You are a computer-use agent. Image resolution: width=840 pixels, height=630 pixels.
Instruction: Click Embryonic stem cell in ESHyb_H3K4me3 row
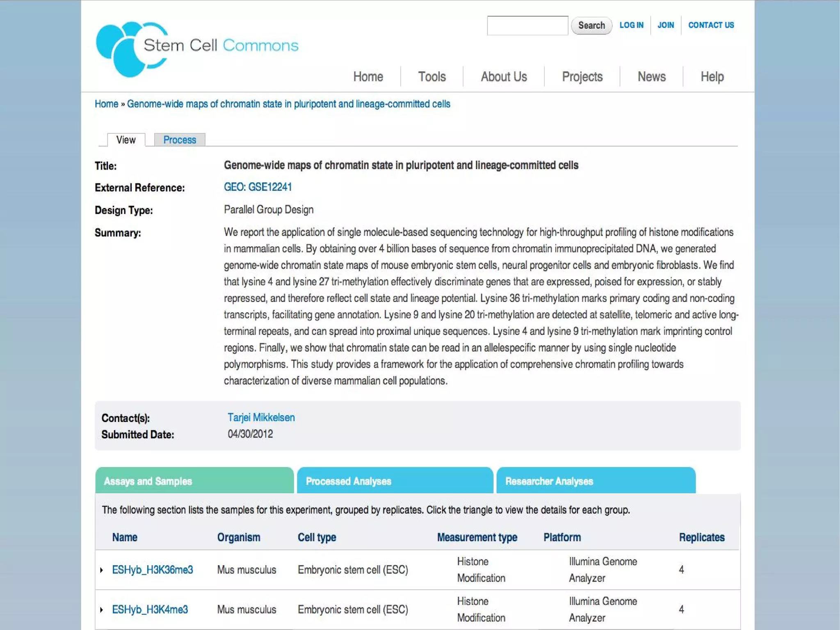(353, 609)
